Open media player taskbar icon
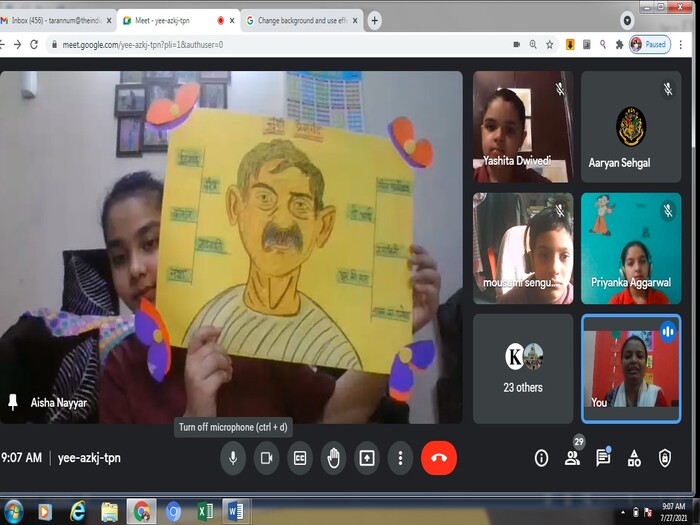 point(45,512)
